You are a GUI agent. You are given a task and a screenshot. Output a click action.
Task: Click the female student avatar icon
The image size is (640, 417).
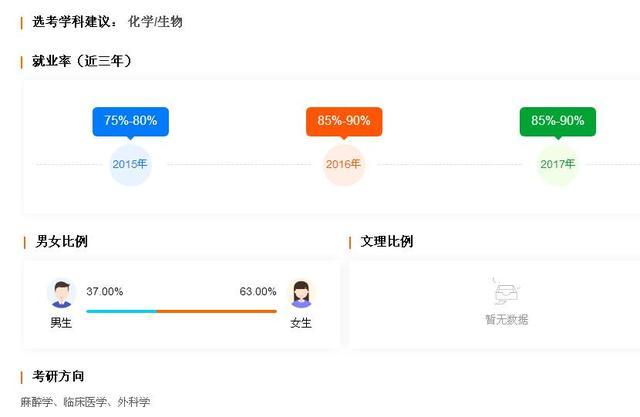pyautogui.click(x=300, y=294)
